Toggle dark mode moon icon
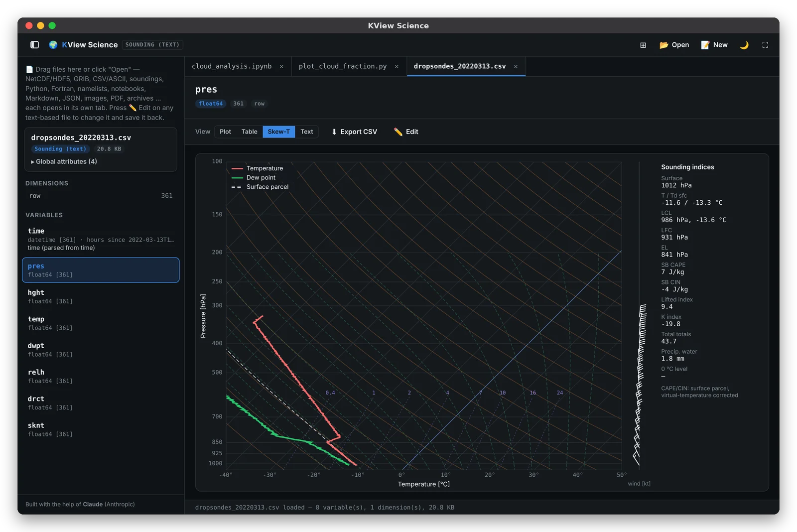This screenshot has height=532, width=797. point(744,45)
